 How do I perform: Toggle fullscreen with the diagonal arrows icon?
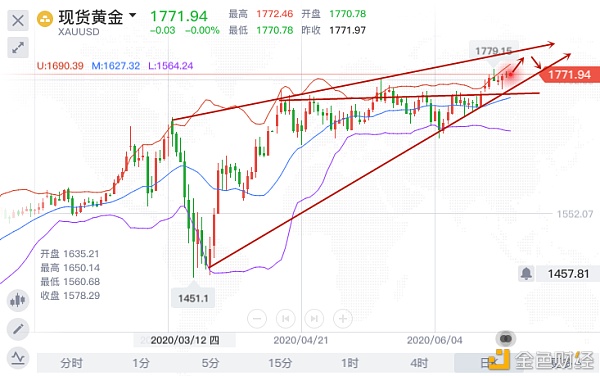(18, 47)
